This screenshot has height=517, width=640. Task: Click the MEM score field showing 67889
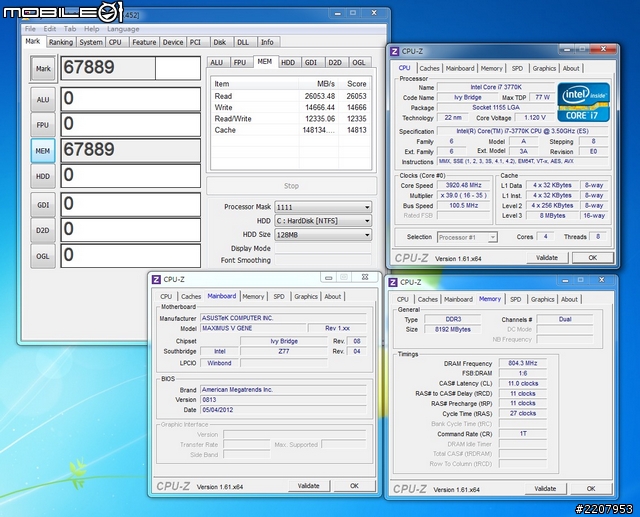click(x=131, y=150)
